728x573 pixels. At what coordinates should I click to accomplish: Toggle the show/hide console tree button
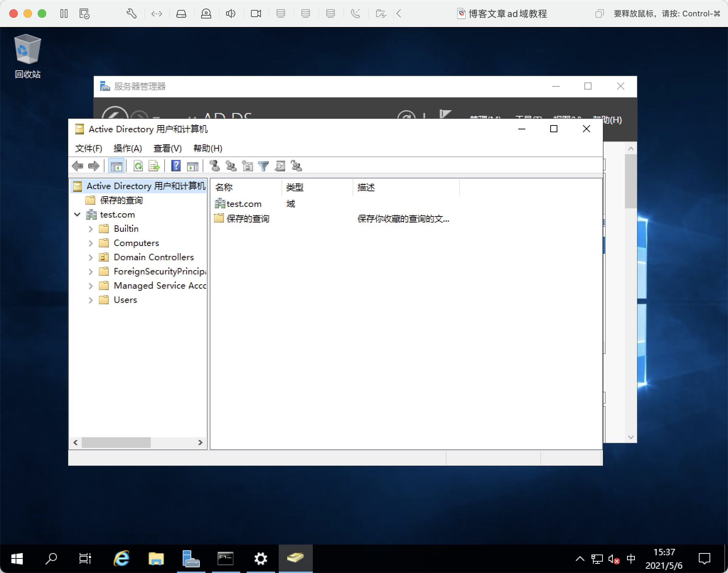coord(116,166)
